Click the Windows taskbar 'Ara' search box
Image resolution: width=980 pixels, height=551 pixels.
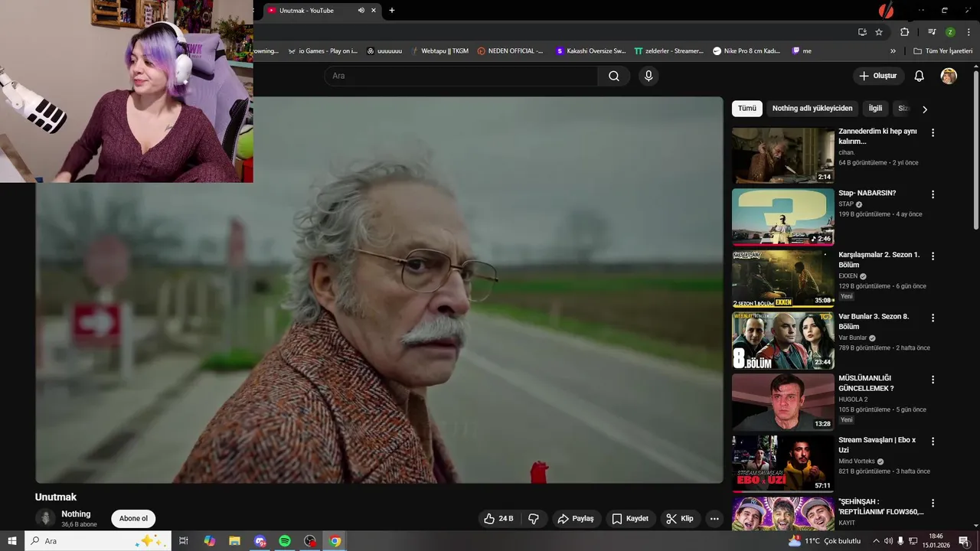(x=98, y=541)
